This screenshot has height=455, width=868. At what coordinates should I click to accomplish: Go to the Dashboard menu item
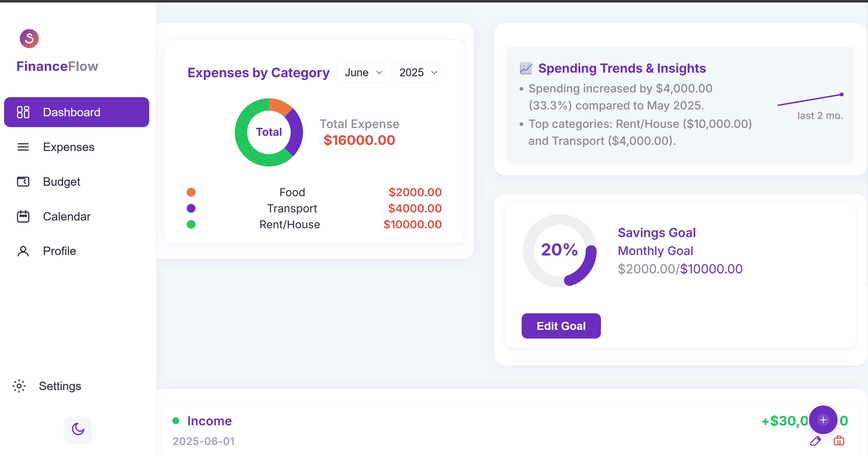[77, 112]
